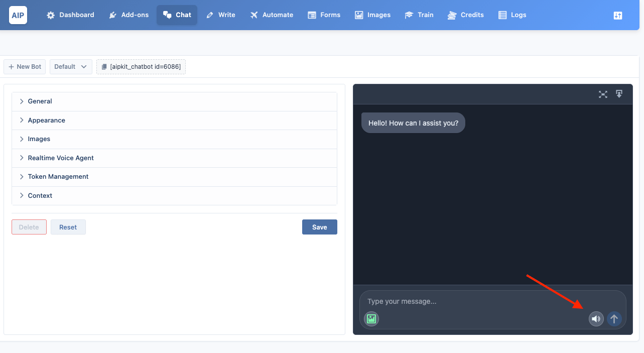
Task: Click the AIP logo icon
Action: pyautogui.click(x=18, y=15)
